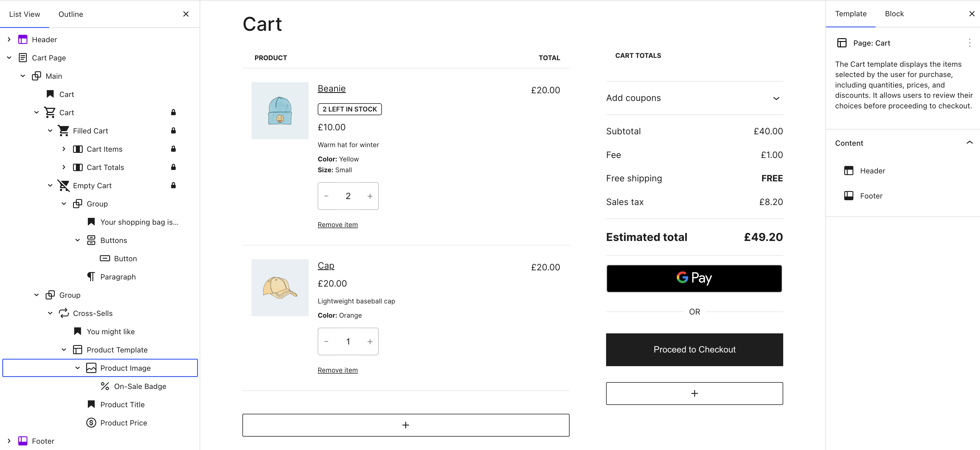Screen dimensions: 980x450
Task: Click the Beanie product thumbnail
Action: tap(280, 111)
